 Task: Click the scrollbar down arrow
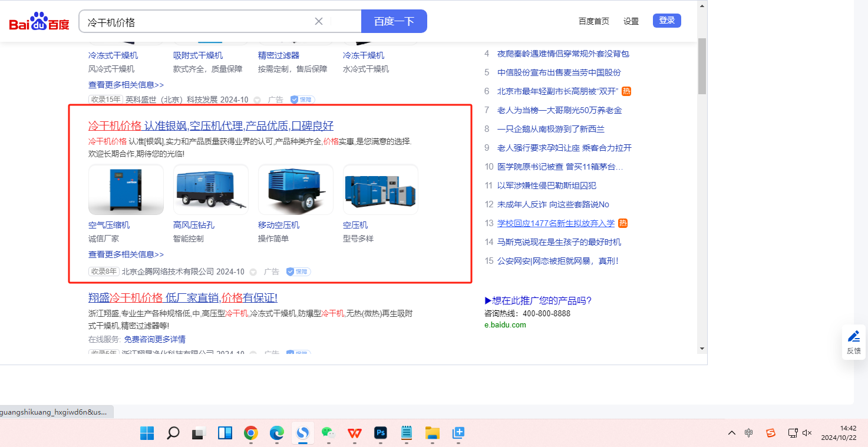pyautogui.click(x=701, y=349)
